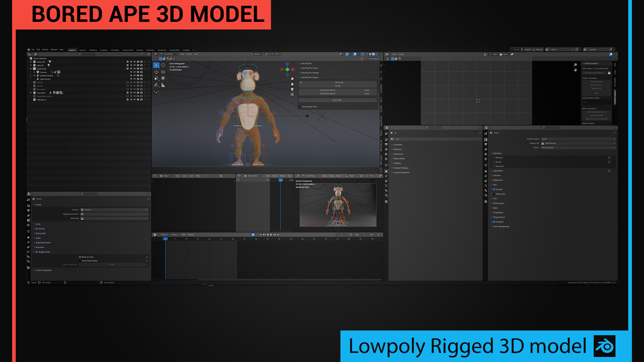This screenshot has height=362, width=644.
Task: Click the Blender logo icon in the top-left menu bar
Action: point(29,50)
